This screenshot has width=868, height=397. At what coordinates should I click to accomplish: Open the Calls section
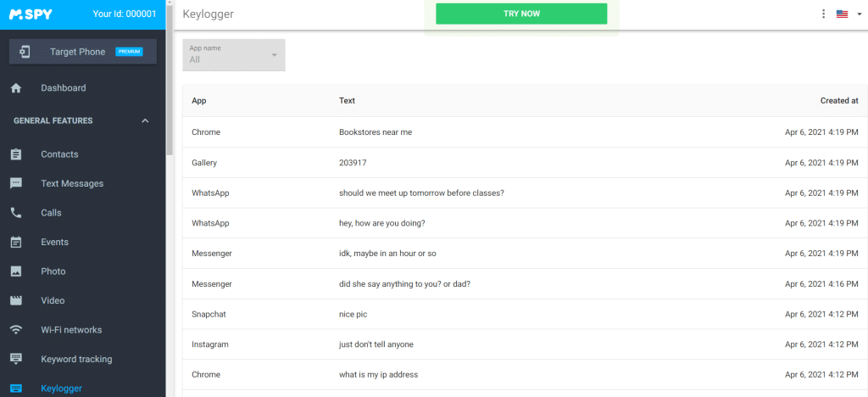[x=51, y=213]
